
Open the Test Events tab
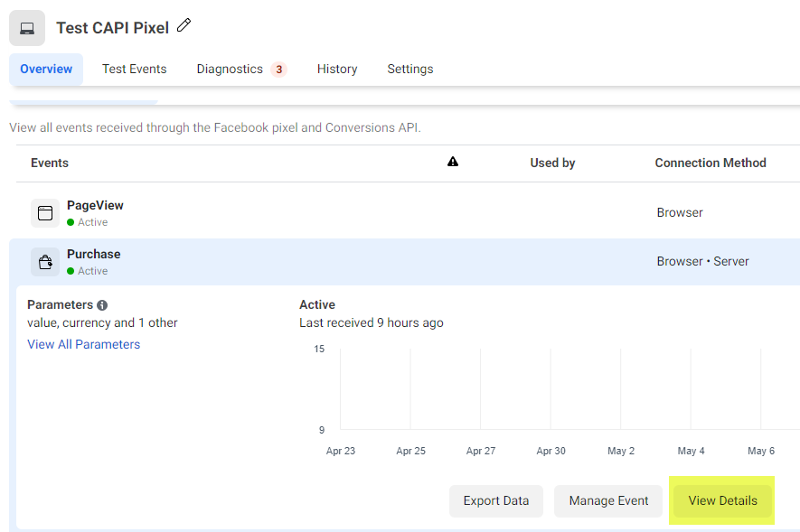pyautogui.click(x=134, y=69)
